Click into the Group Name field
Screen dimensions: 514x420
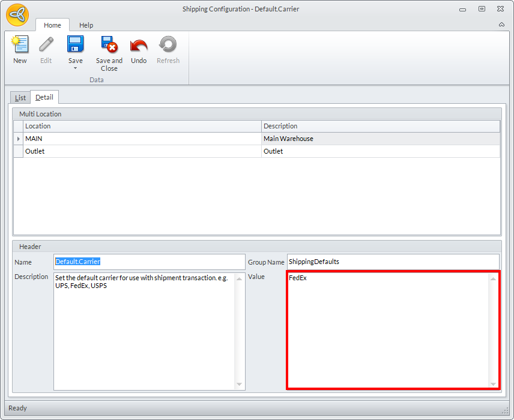tap(393, 262)
